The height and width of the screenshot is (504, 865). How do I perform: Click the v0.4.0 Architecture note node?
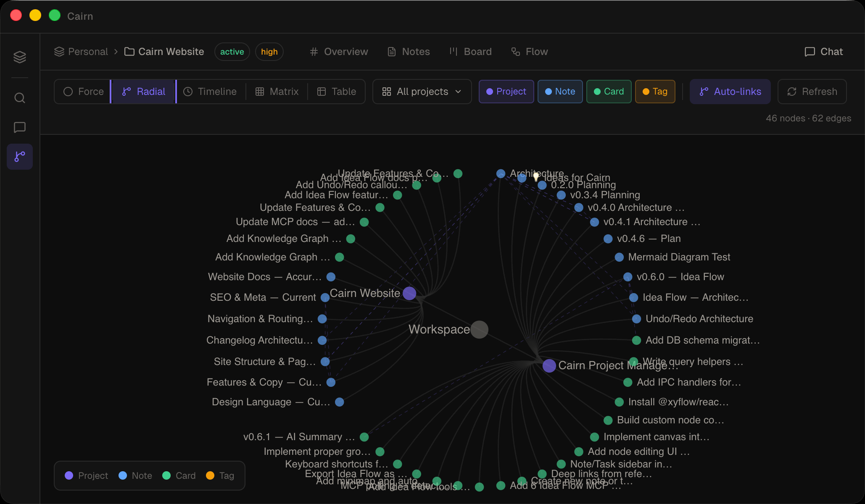coord(579,207)
